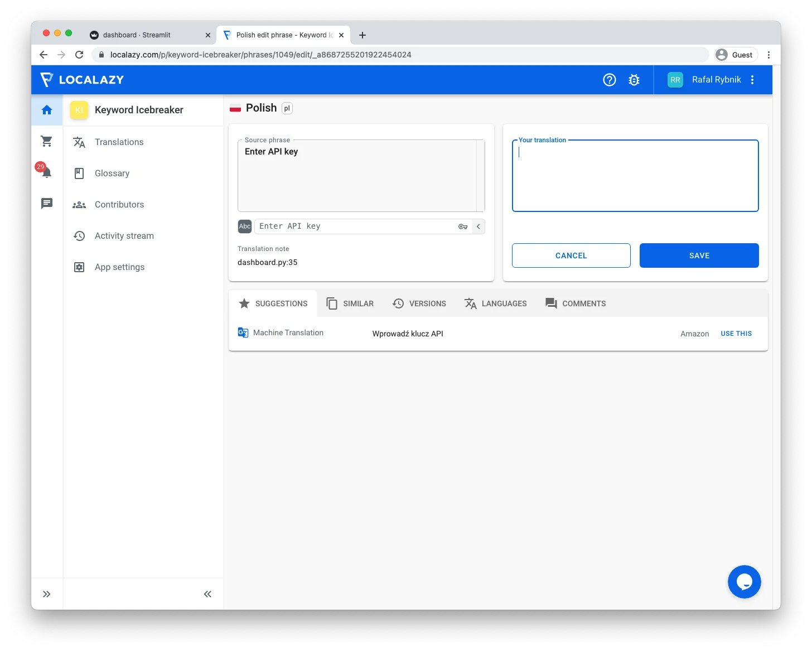Click the Save button
Viewport: 812px width, 651px height.
(x=699, y=255)
